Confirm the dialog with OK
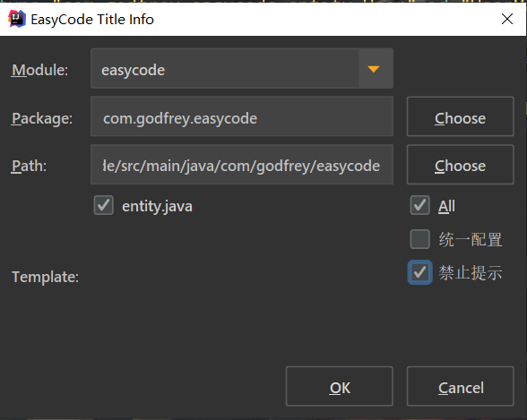Viewport: 527px width, 420px height. point(340,387)
